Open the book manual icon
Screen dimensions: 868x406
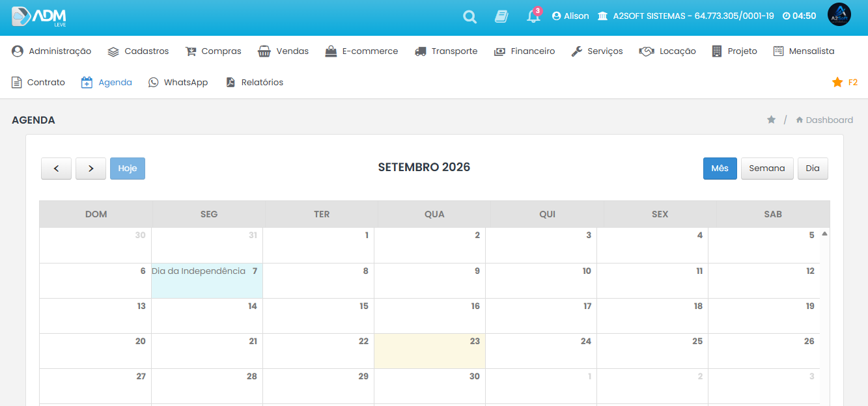tap(501, 16)
